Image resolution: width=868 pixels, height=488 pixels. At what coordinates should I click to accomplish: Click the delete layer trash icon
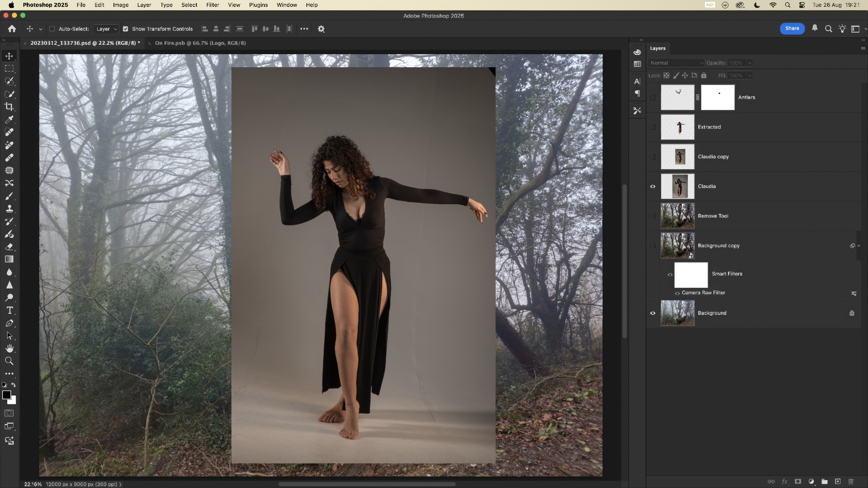[x=851, y=481]
